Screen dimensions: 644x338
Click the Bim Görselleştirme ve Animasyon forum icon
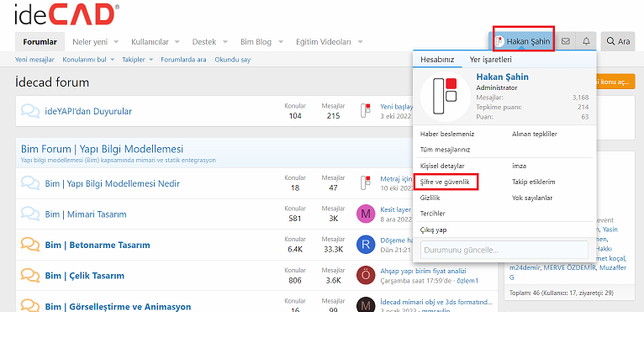pos(30,306)
